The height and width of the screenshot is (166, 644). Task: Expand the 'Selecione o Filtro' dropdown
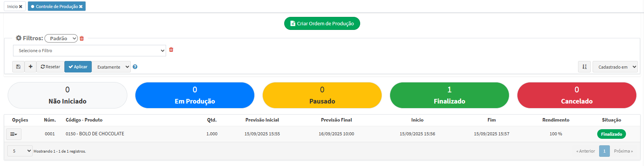[x=89, y=51]
